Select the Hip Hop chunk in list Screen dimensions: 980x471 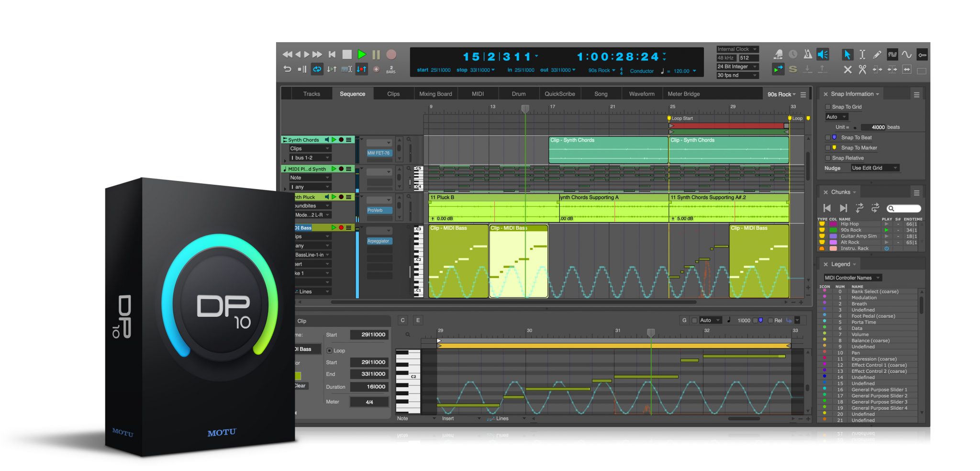click(x=849, y=224)
